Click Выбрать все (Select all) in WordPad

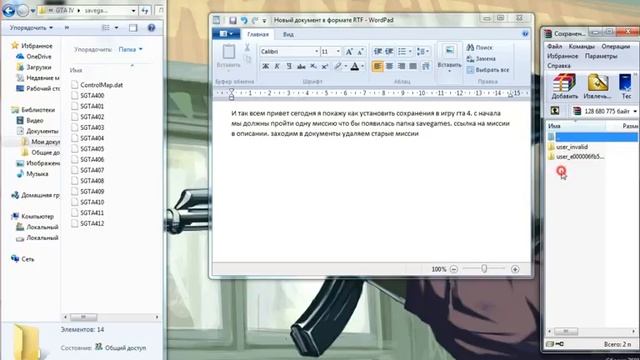pos(488,70)
